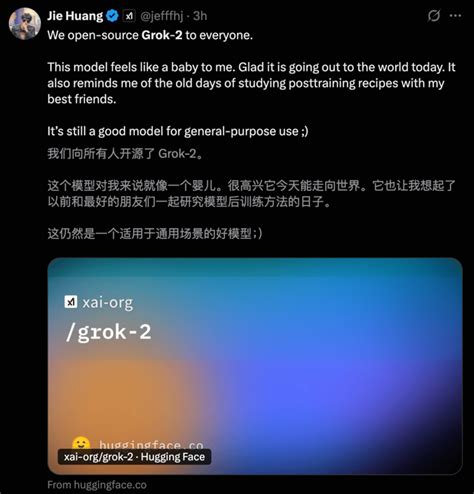
Task: Click the /grok-2 title in card
Action: 108,332
